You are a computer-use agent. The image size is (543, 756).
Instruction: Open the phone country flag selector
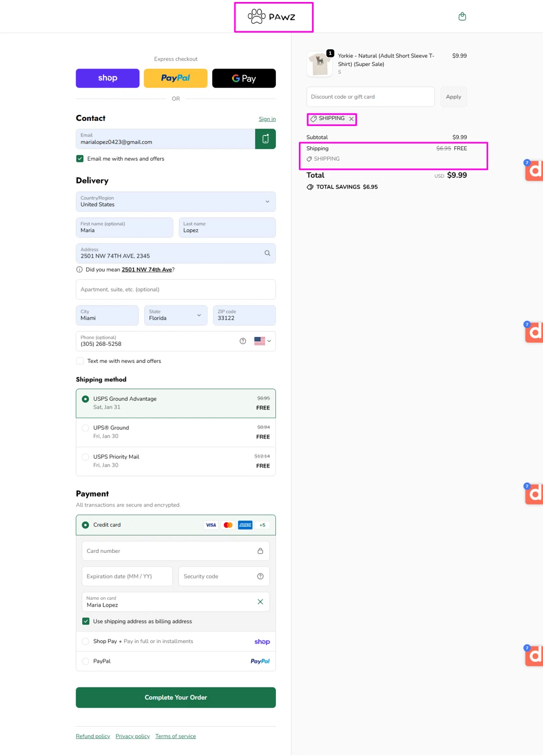[263, 341]
